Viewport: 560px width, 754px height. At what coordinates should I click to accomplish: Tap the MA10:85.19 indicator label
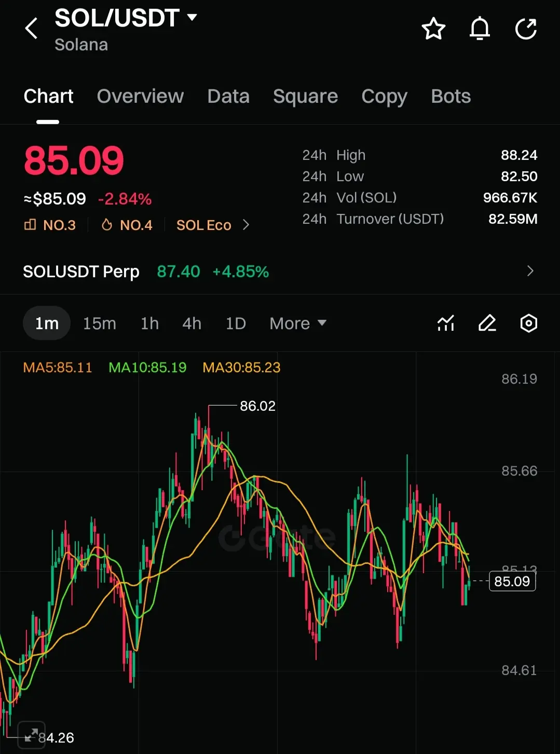point(147,368)
